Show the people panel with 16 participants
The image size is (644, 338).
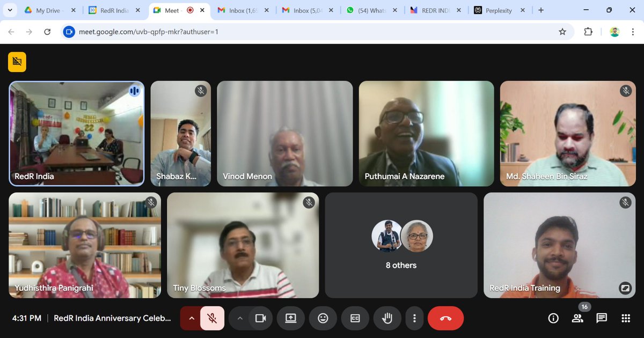pos(577,318)
